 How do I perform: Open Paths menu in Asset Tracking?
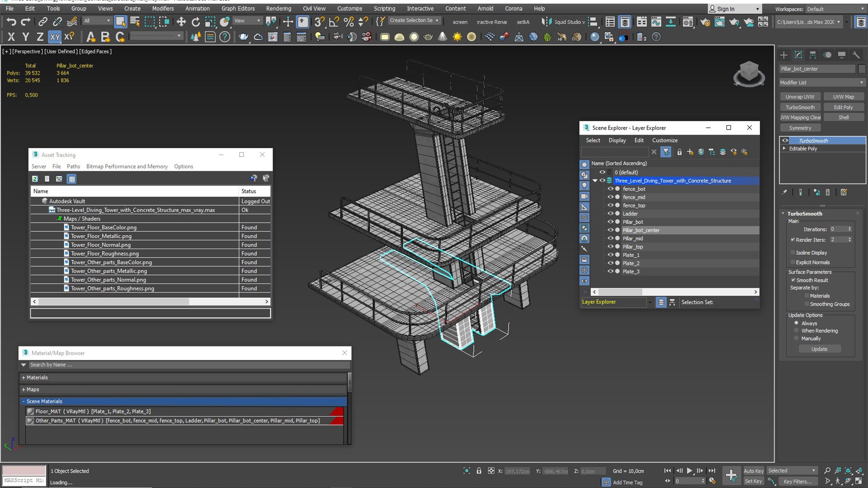tap(73, 166)
